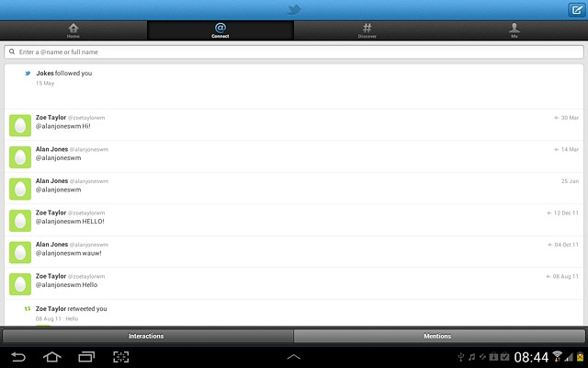
Task: Tap the Android back button
Action: coord(18,357)
